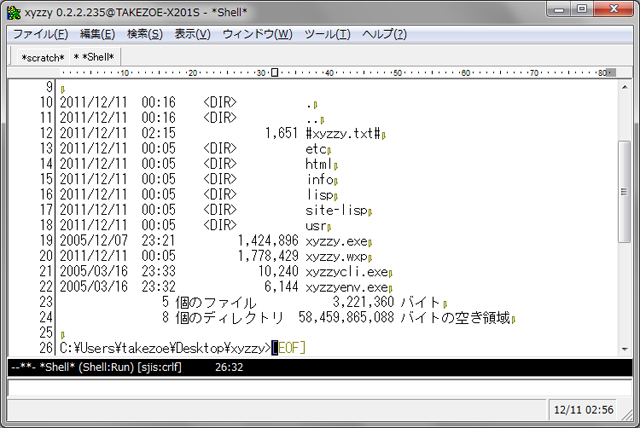The height and width of the screenshot is (428, 640).
Task: Click the size value 1,424,896
Action: pos(268,241)
